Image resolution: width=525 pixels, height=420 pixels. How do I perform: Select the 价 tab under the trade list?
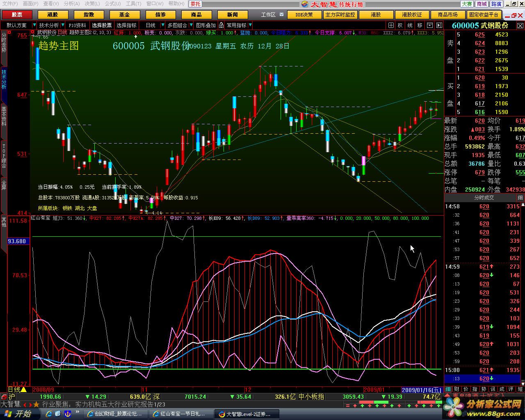pos(466,389)
